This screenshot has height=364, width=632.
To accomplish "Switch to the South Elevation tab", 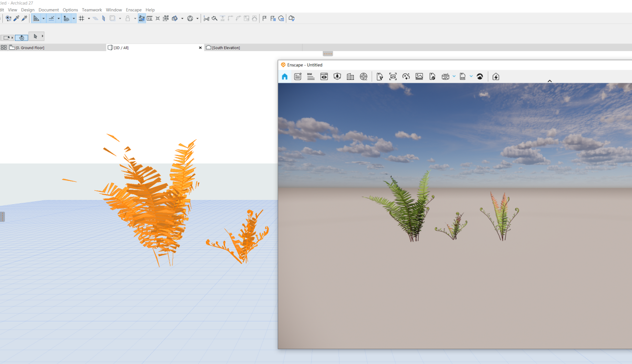I will tap(253, 47).
